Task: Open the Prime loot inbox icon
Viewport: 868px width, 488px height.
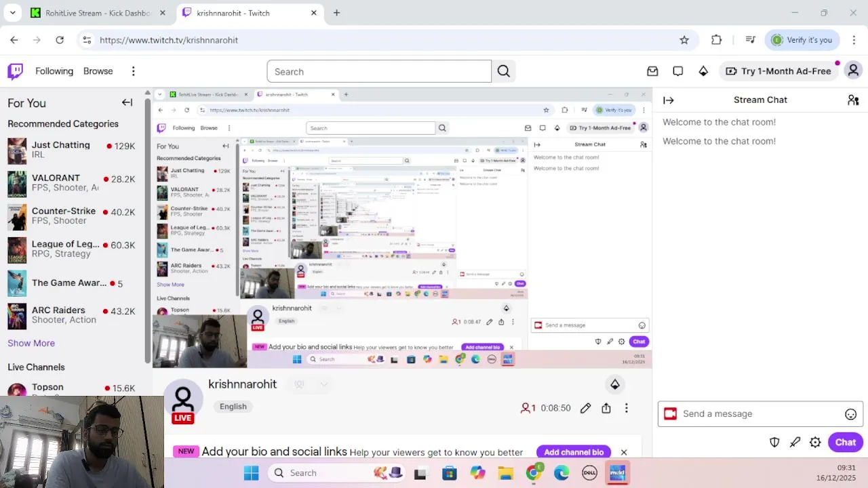Action: (x=652, y=71)
